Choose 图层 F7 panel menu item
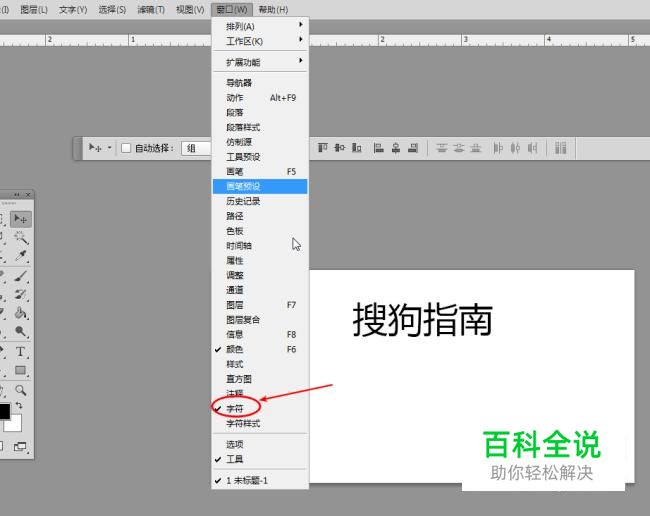The height and width of the screenshot is (516, 650). click(x=260, y=305)
